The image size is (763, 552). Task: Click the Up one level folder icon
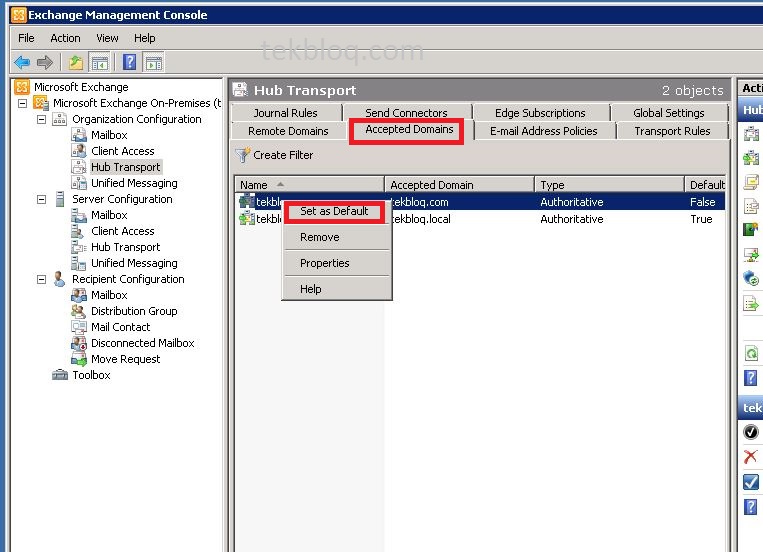75,62
